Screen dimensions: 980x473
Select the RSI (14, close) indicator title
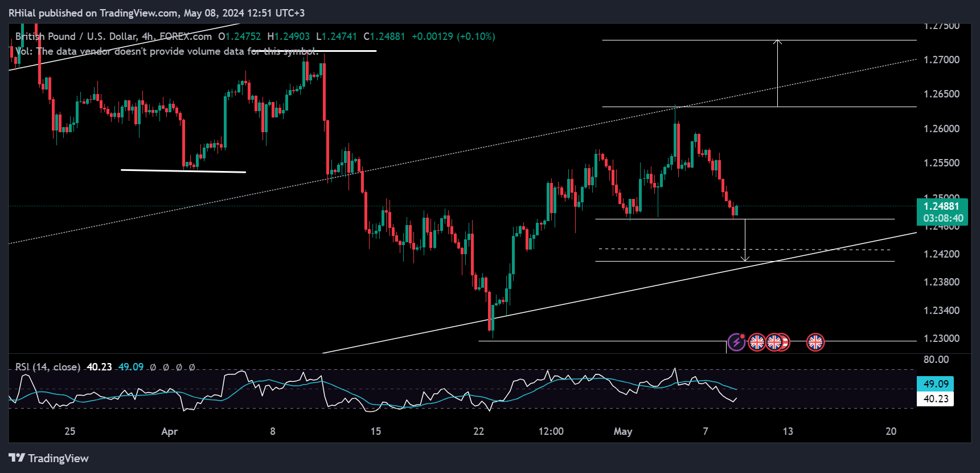tap(48, 367)
